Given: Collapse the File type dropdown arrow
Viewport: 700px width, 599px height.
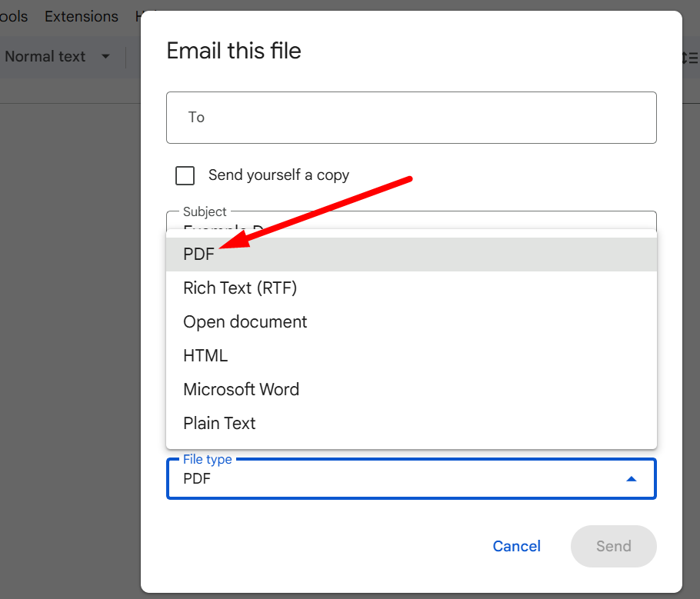Looking at the screenshot, I should tap(631, 479).
